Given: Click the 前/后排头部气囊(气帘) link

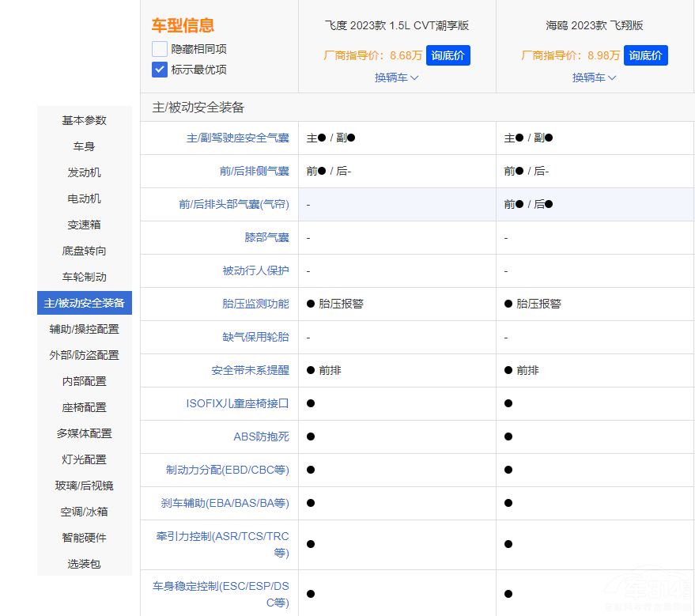Looking at the screenshot, I should click(x=233, y=204).
